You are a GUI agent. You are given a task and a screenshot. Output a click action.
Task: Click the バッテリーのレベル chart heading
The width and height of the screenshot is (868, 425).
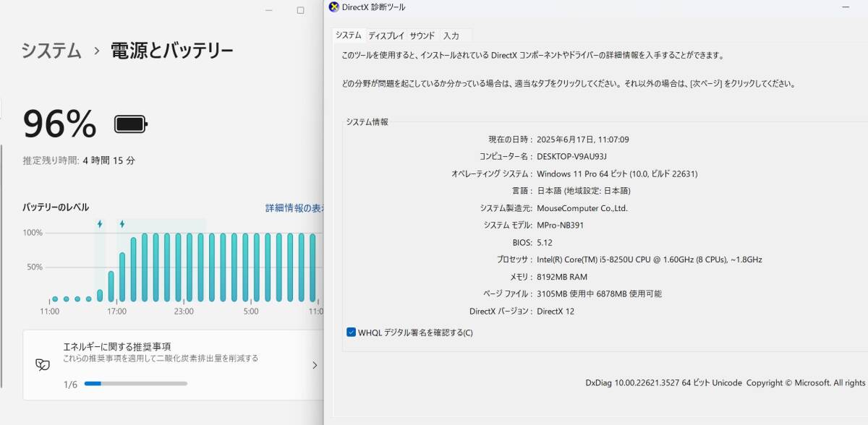[x=56, y=207]
